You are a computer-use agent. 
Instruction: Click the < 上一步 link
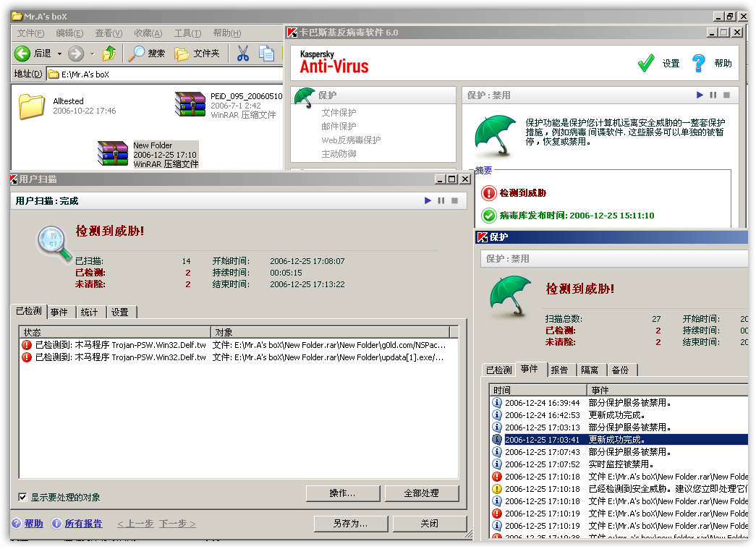(x=135, y=524)
